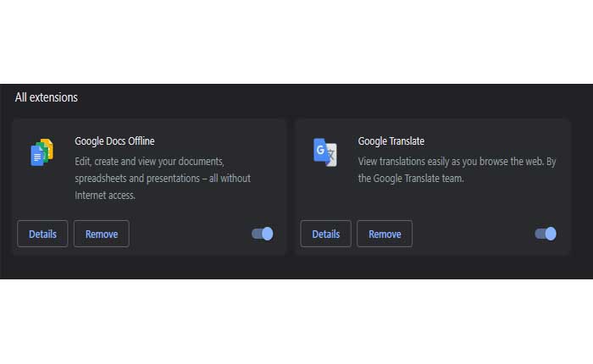Select the Google Docs Offline title text
593x364 pixels.
click(114, 141)
